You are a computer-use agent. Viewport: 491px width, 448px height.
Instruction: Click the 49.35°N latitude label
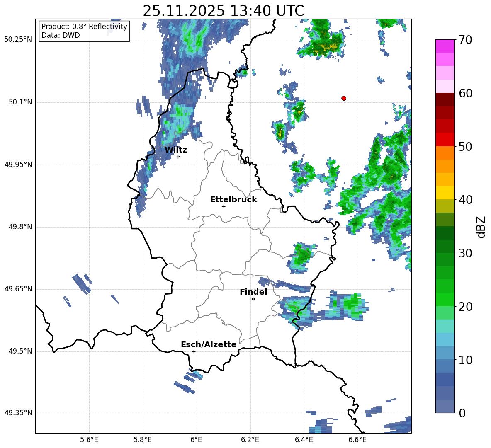tap(18, 413)
